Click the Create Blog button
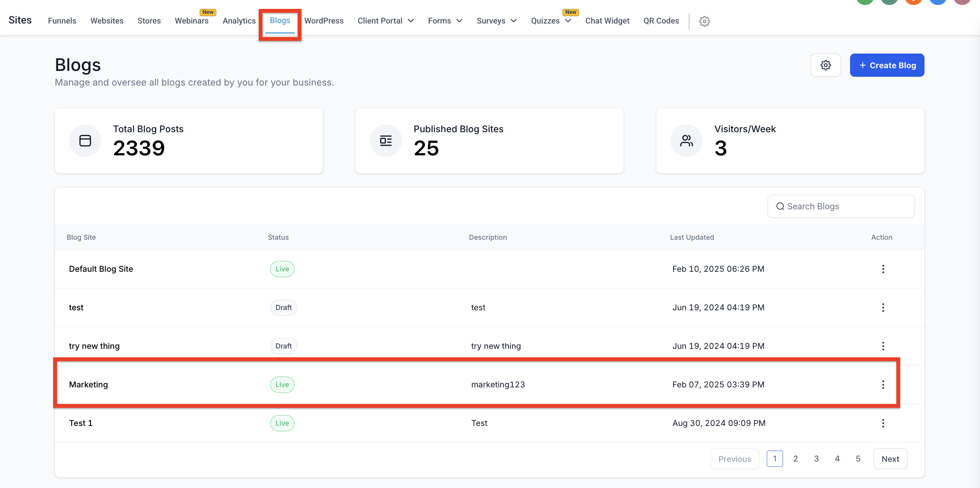This screenshot has width=980, height=488. [x=887, y=65]
